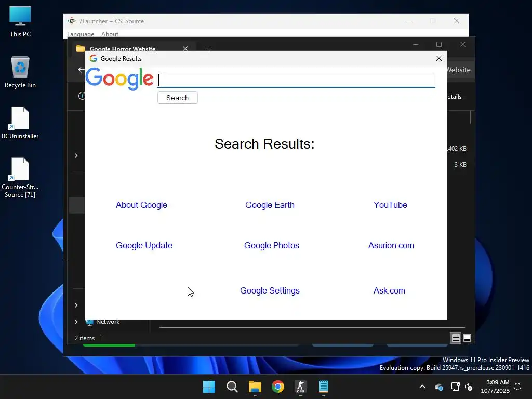The image size is (532, 399).
Task: Close the Google Results window
Action: click(438, 58)
